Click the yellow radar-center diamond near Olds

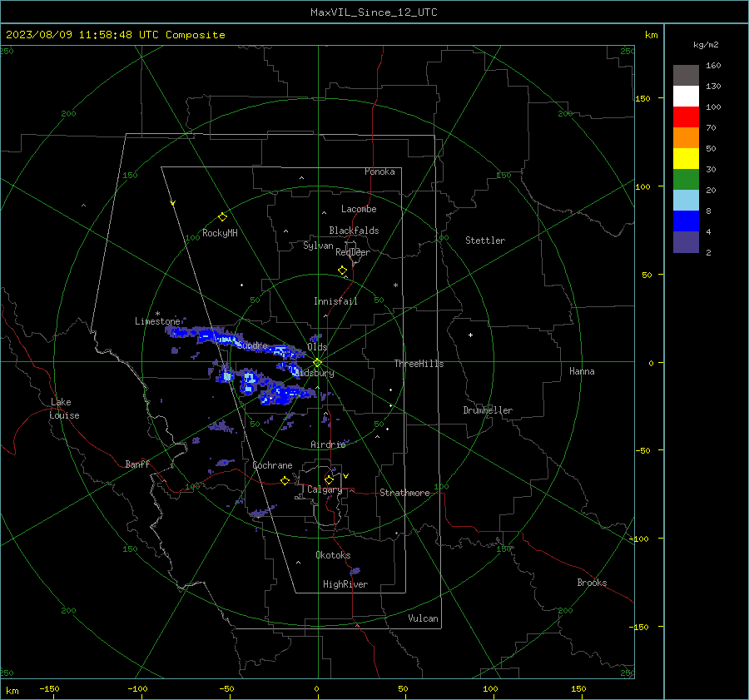click(317, 363)
